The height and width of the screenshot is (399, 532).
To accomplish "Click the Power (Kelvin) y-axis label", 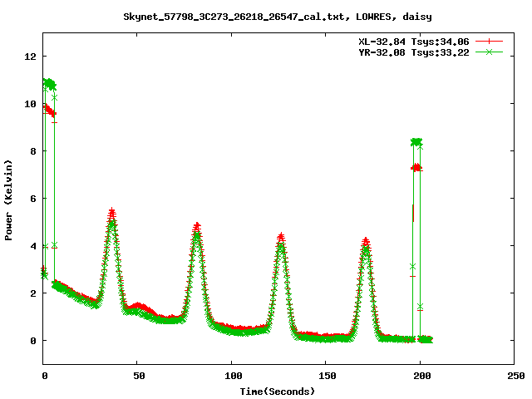I will click(x=8, y=200).
